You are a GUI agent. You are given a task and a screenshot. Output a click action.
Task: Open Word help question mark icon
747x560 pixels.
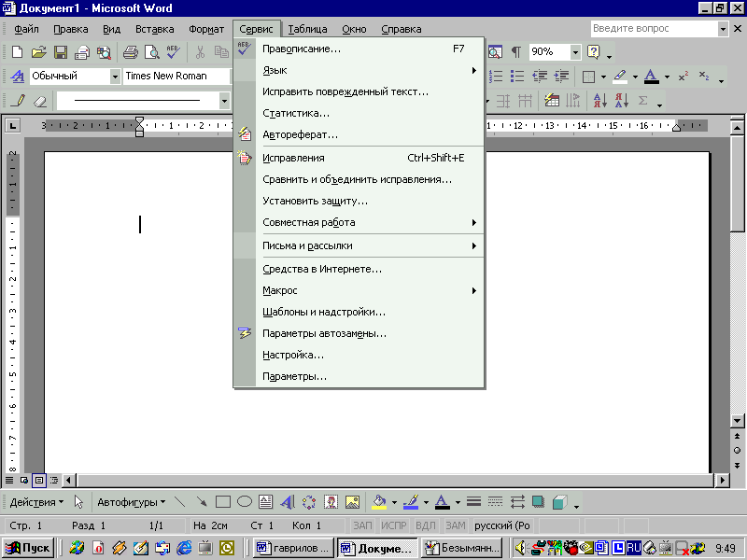594,52
